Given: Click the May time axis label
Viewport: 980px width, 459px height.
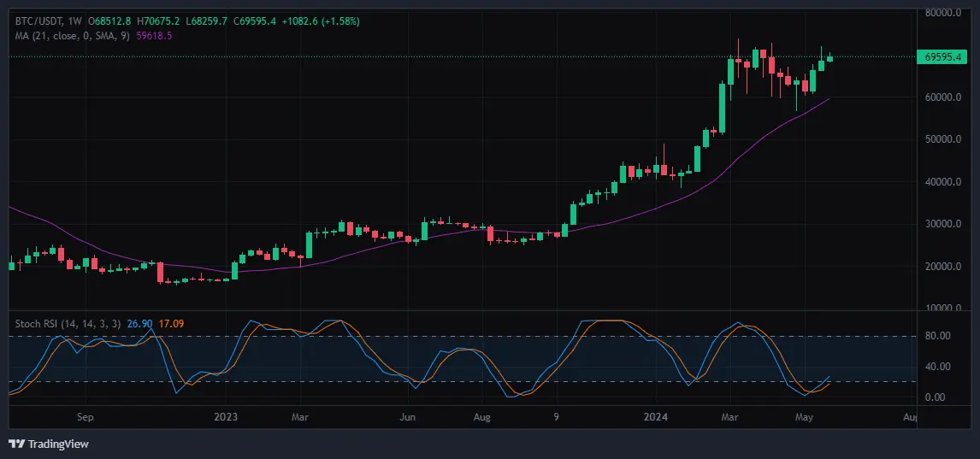Looking at the screenshot, I should click(804, 416).
